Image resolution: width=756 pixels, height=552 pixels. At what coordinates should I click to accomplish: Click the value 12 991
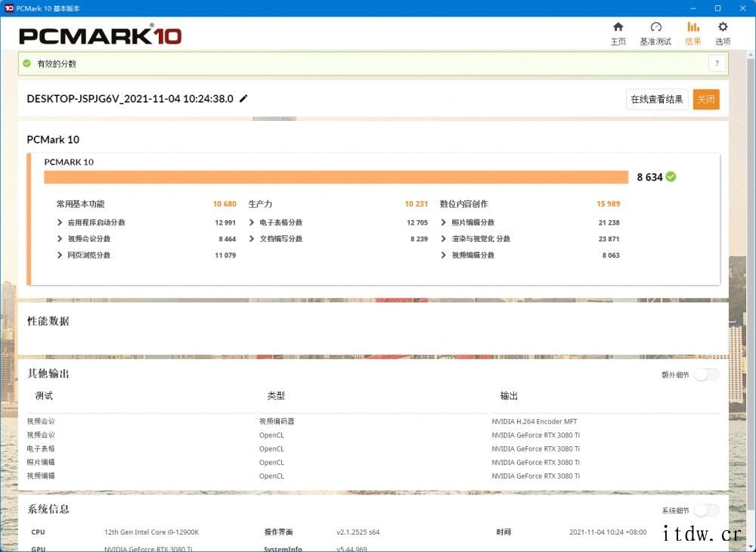[x=225, y=222]
